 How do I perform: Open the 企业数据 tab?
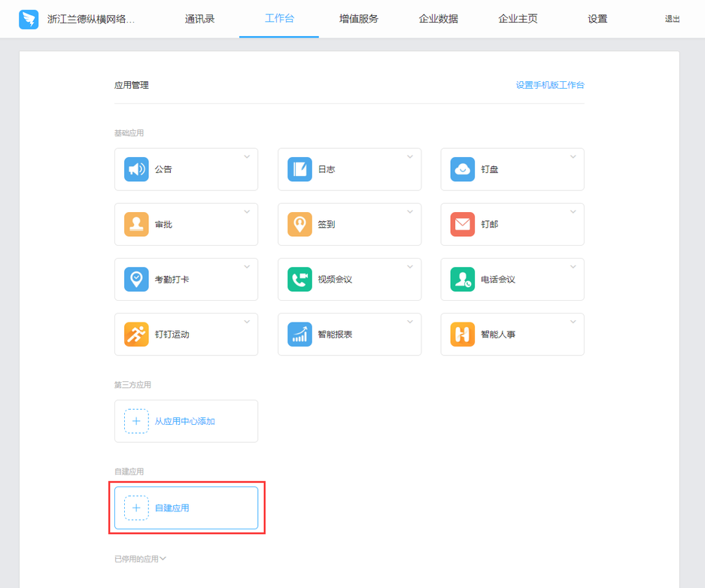click(438, 19)
